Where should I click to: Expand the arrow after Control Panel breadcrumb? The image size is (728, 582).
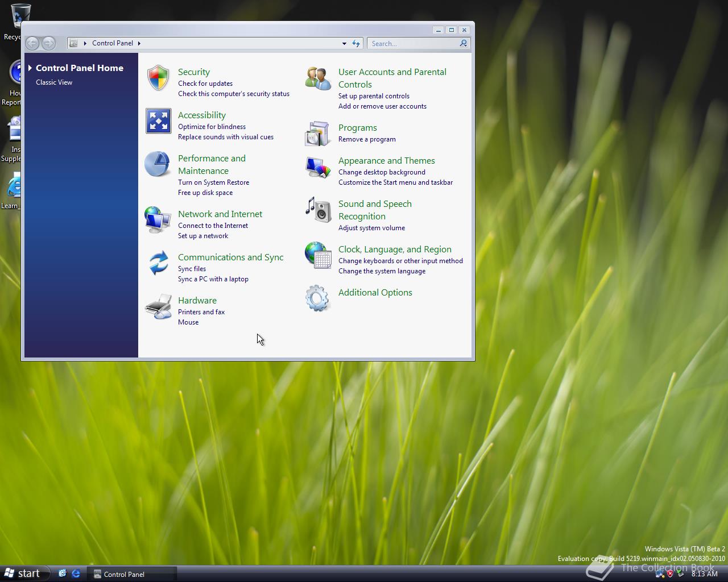click(139, 43)
